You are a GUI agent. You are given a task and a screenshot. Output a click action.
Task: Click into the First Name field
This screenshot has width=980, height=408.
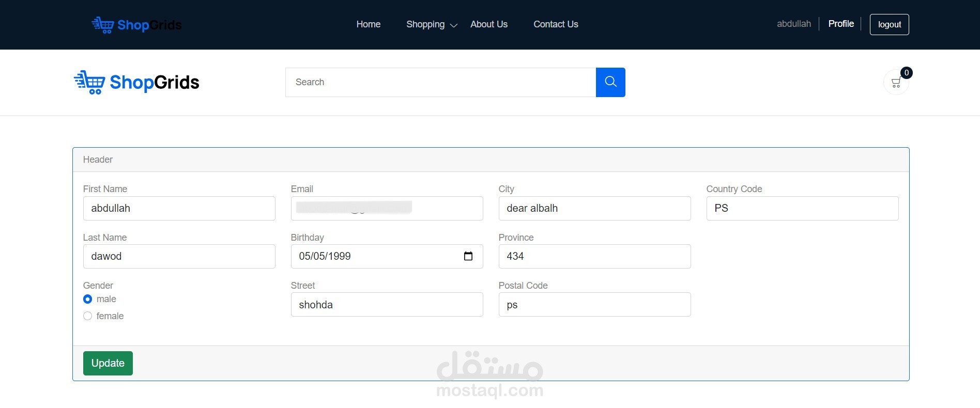pos(179,208)
